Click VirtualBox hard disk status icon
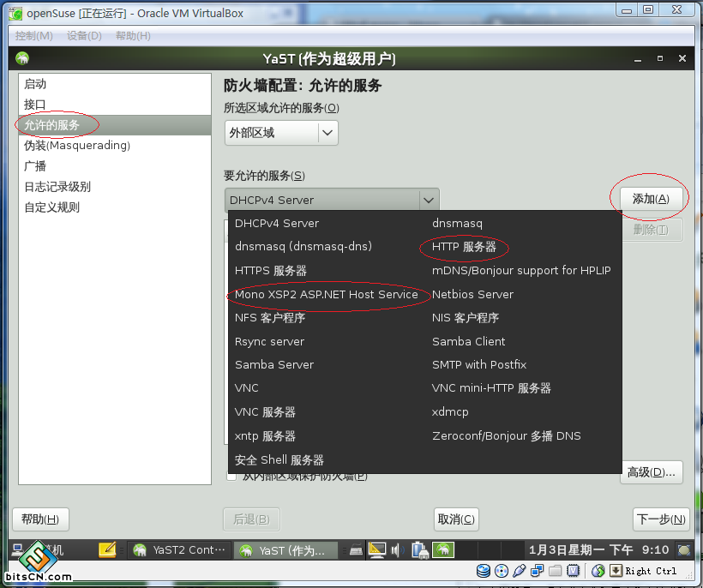The image size is (703, 588). click(484, 571)
